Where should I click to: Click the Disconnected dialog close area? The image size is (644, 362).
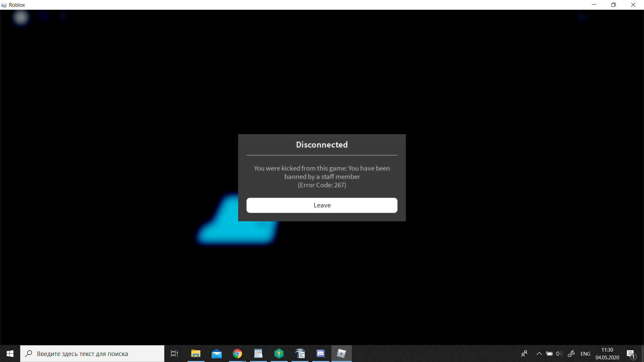coord(322,205)
